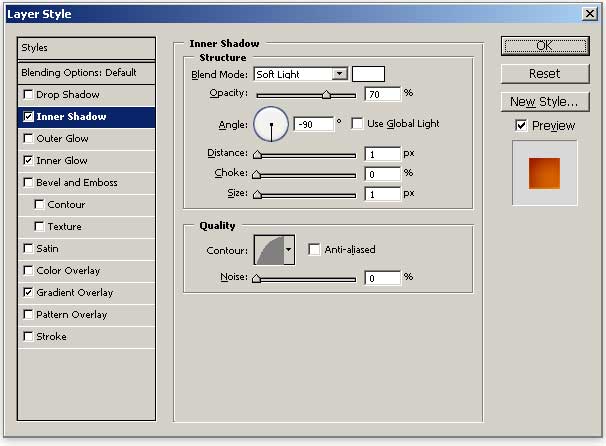
Task: Click the Contour curve thumbnail
Action: (270, 249)
